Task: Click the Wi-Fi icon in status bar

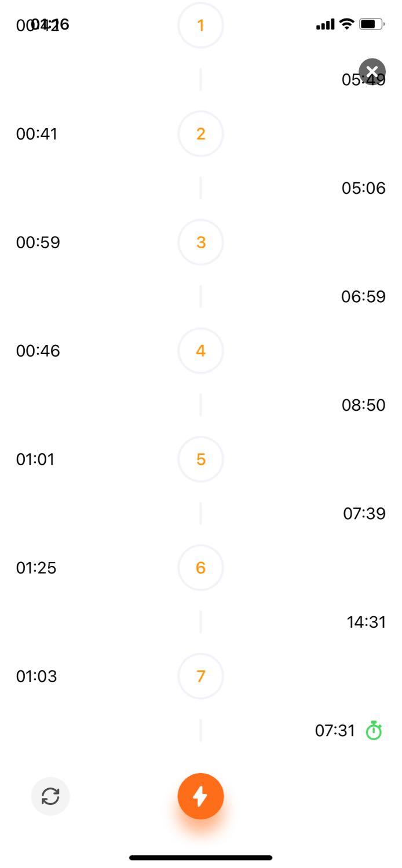Action: click(x=346, y=24)
